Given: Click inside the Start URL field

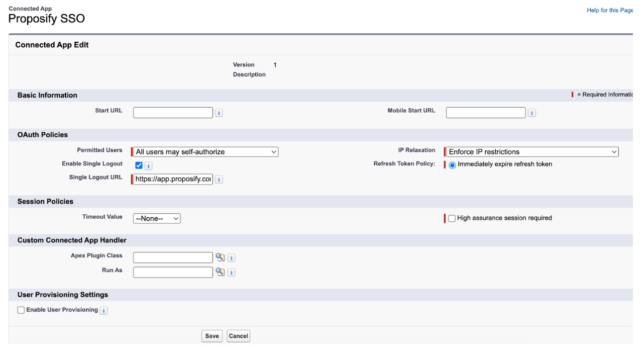Looking at the screenshot, I should click(173, 112).
